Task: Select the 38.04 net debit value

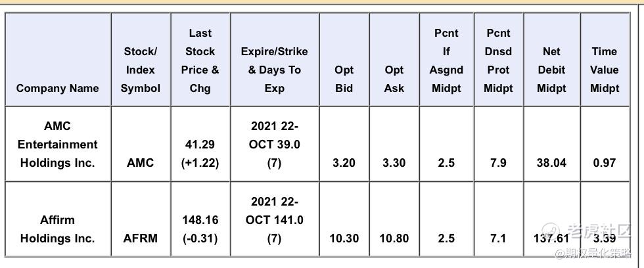Action: pyautogui.click(x=551, y=163)
